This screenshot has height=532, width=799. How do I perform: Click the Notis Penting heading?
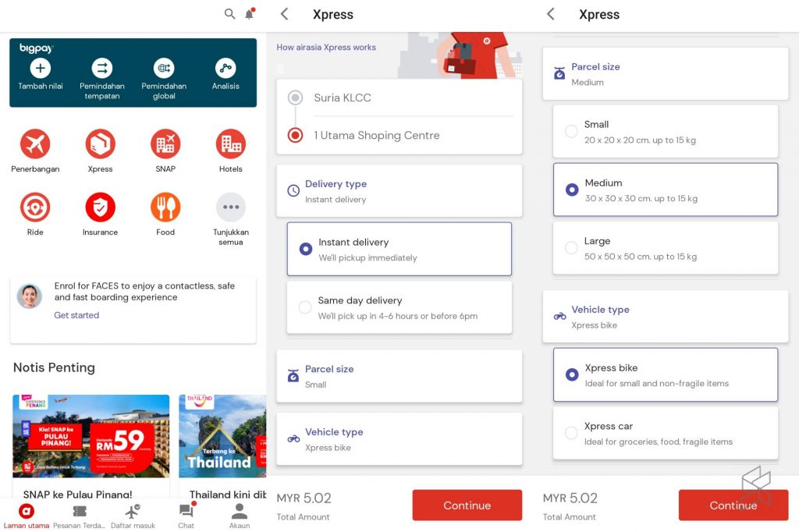(x=54, y=367)
